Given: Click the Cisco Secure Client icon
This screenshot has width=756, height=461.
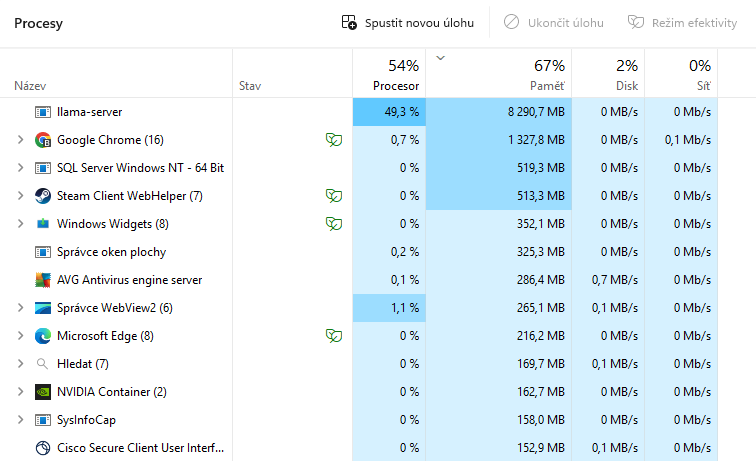Looking at the screenshot, I should pyautogui.click(x=43, y=448).
